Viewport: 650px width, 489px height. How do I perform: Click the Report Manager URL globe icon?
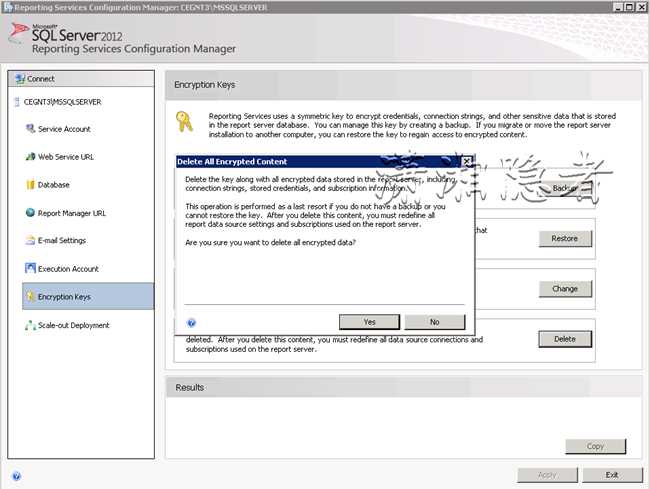click(30, 213)
